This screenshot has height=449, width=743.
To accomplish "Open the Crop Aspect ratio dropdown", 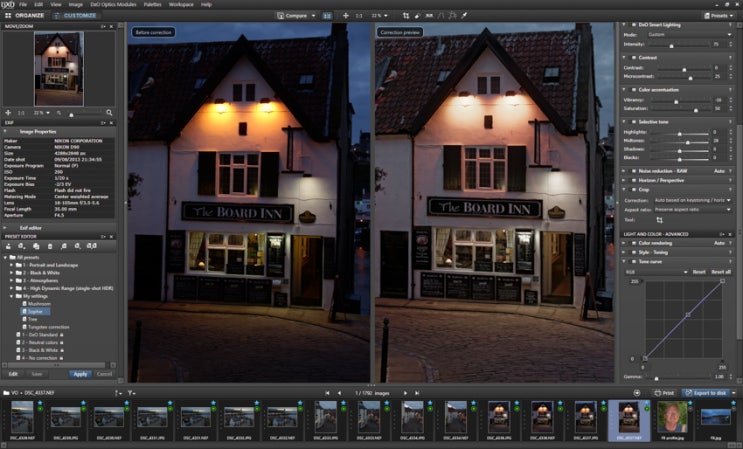I will point(692,209).
